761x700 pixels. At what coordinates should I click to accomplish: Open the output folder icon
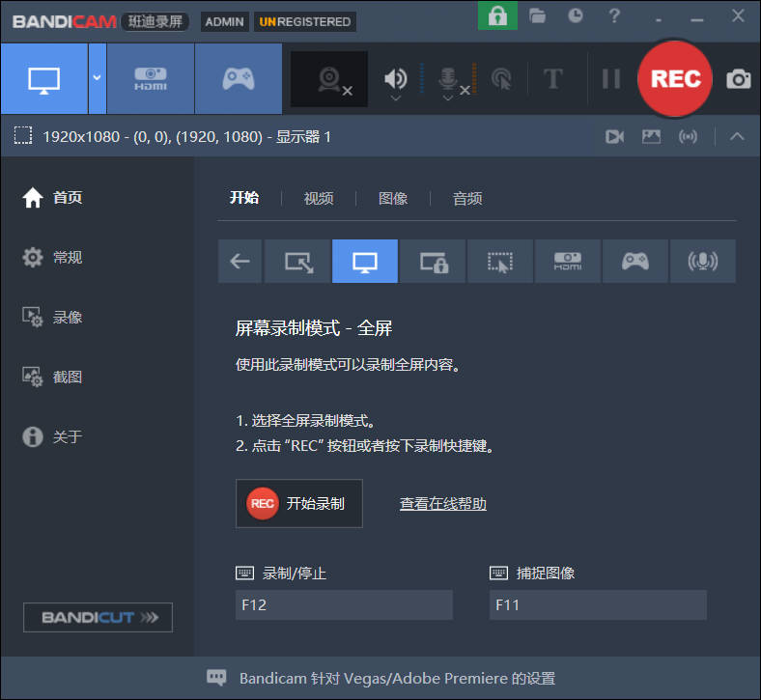tap(538, 16)
